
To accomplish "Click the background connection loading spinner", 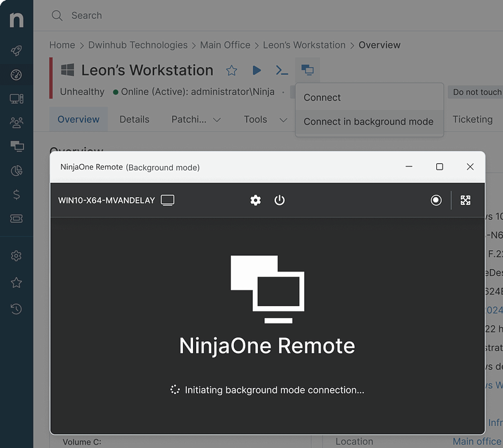I will (x=174, y=390).
